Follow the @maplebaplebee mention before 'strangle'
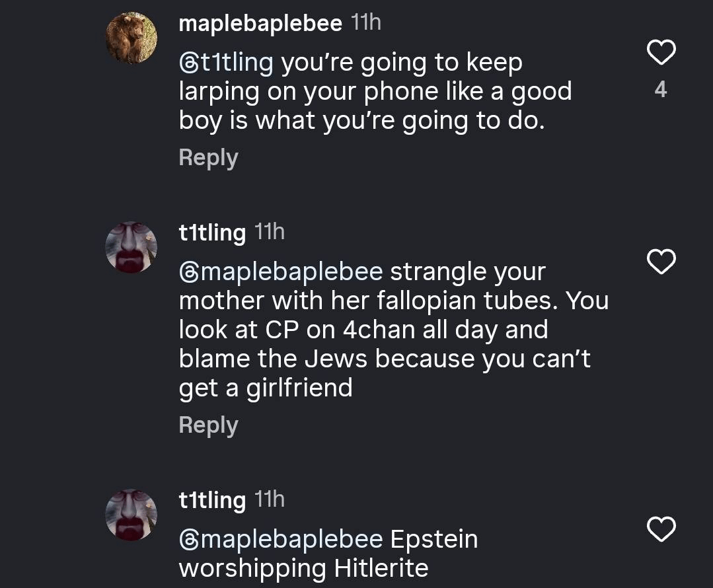 click(x=281, y=272)
